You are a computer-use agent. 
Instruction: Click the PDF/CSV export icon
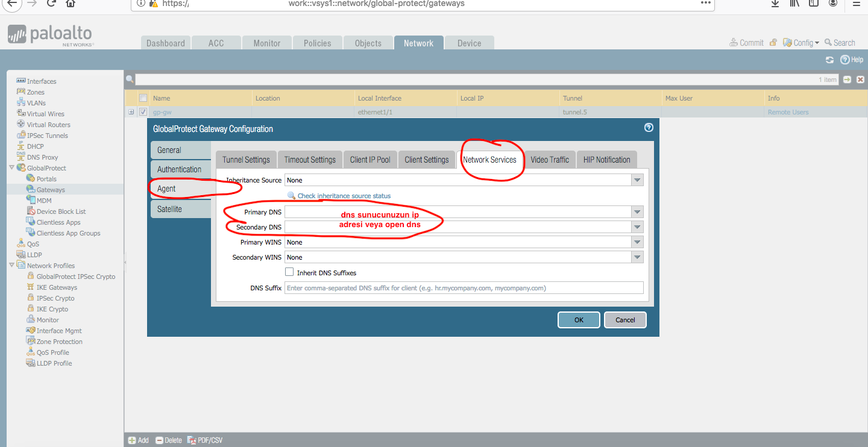click(x=192, y=440)
